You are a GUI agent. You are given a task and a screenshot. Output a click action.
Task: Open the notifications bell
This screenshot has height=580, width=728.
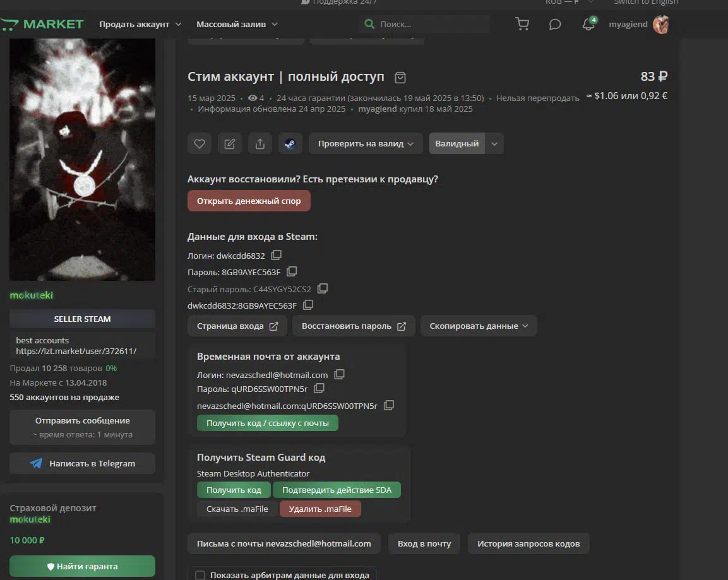(588, 24)
